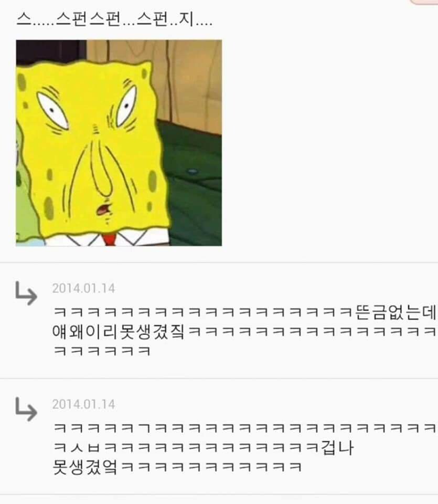Click the first reply's 2014.01.14 date

click(x=83, y=288)
